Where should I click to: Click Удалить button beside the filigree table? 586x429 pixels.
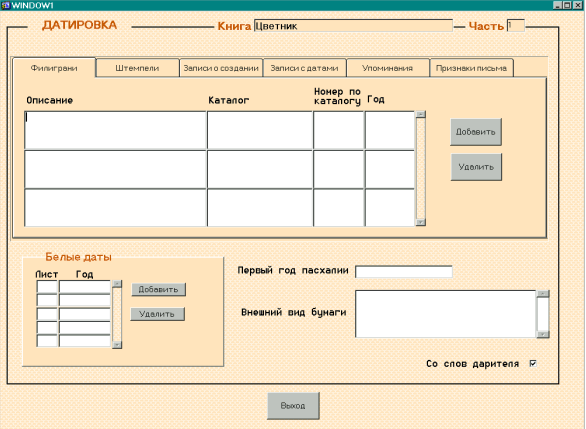pos(476,167)
